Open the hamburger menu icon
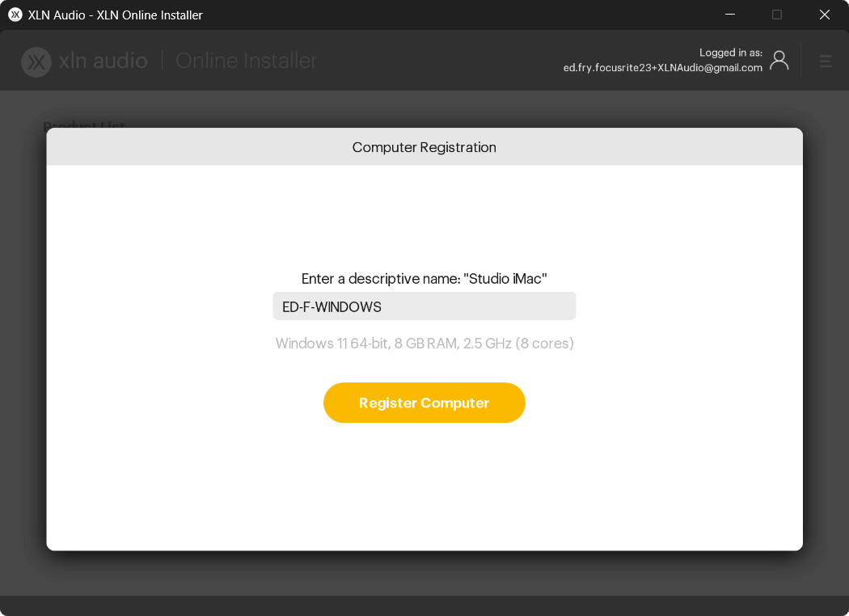849x616 pixels. (x=826, y=61)
